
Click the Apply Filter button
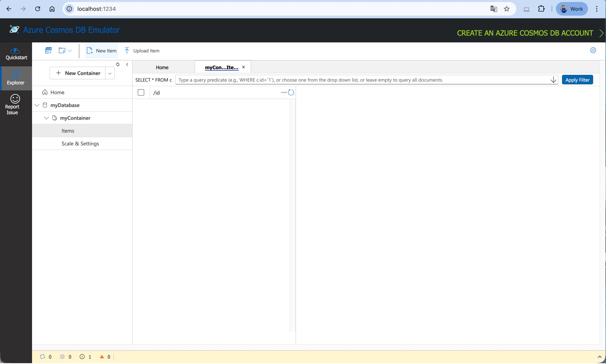point(577,80)
